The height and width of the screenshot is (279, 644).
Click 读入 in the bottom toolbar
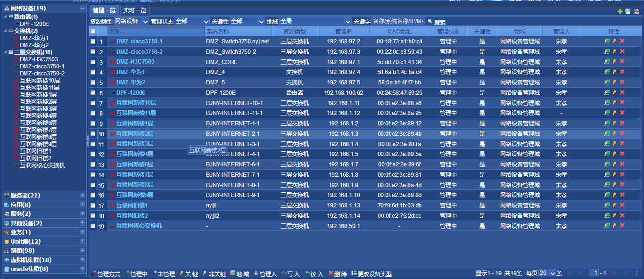coord(314,274)
